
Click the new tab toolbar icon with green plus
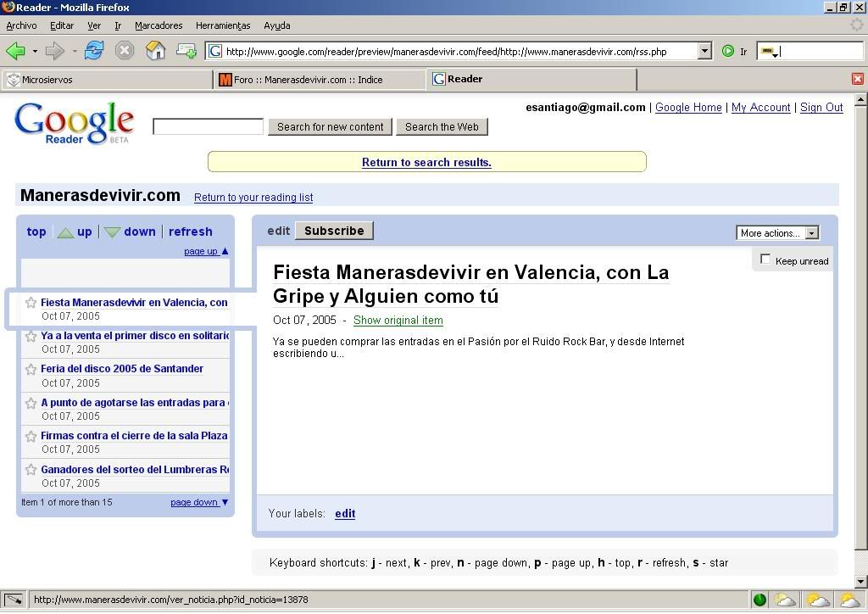pos(186,52)
